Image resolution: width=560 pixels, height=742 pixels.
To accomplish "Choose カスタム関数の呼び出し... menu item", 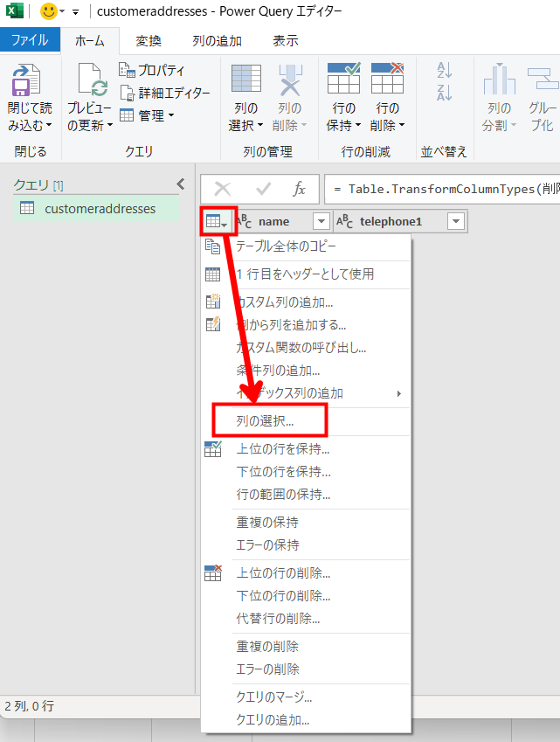I will [x=306, y=348].
